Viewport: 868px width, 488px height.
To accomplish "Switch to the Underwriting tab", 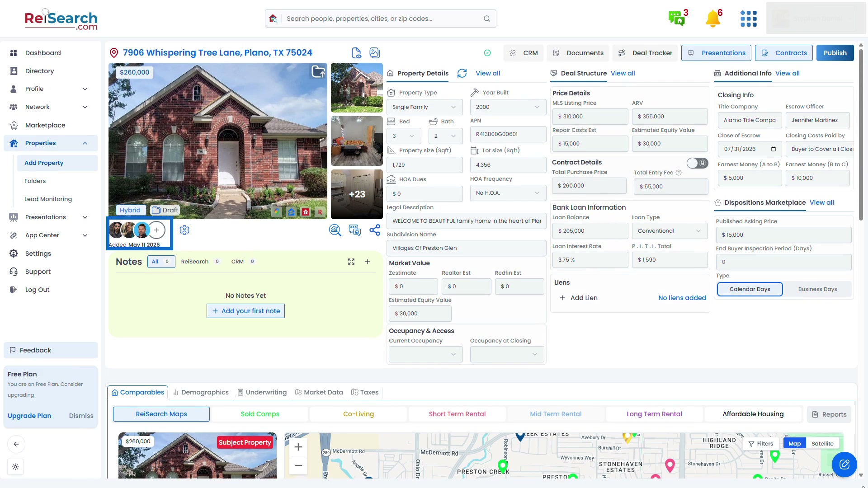I will pos(262,392).
